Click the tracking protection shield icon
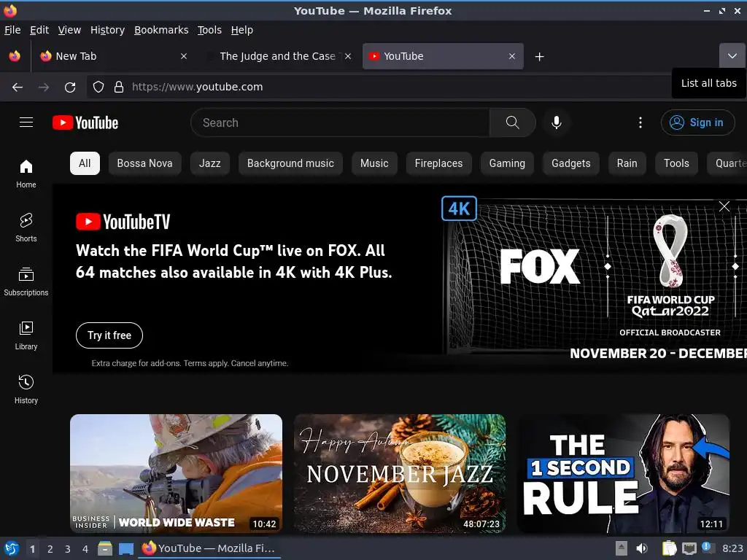 [x=98, y=87]
